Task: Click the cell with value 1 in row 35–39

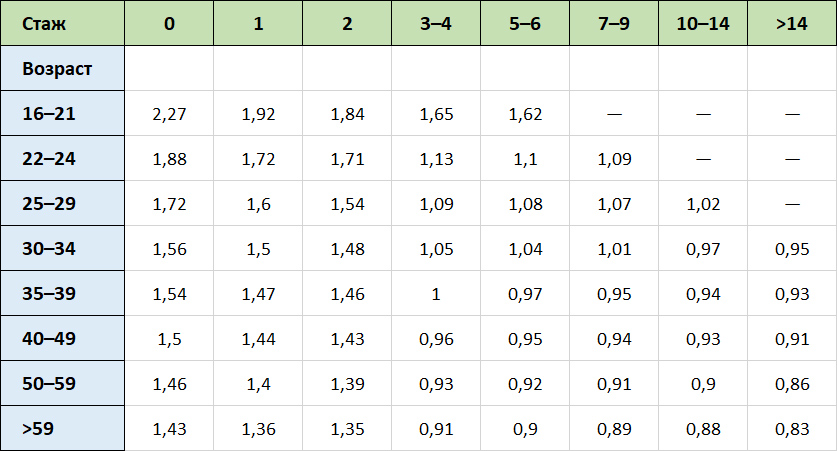Action: 436,293
